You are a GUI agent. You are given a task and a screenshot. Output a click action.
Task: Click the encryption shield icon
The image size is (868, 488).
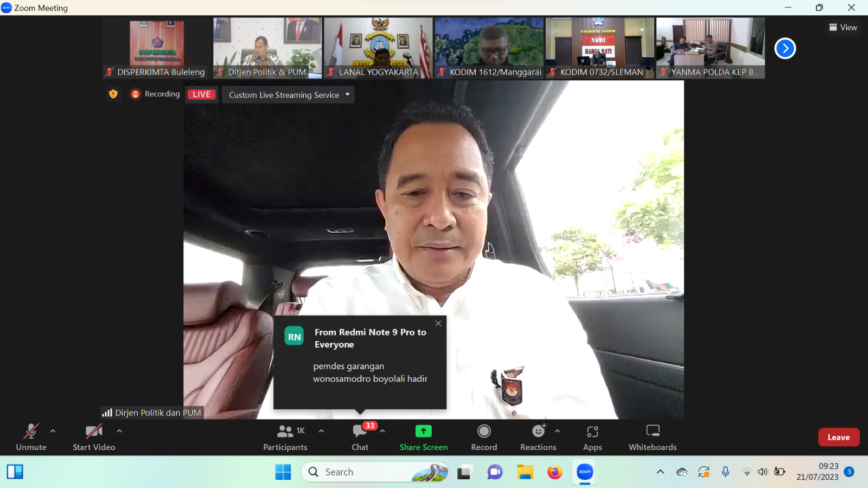[x=113, y=94]
